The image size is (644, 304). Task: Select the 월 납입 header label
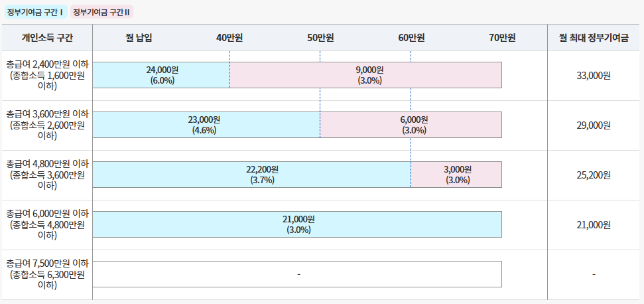pyautogui.click(x=139, y=38)
